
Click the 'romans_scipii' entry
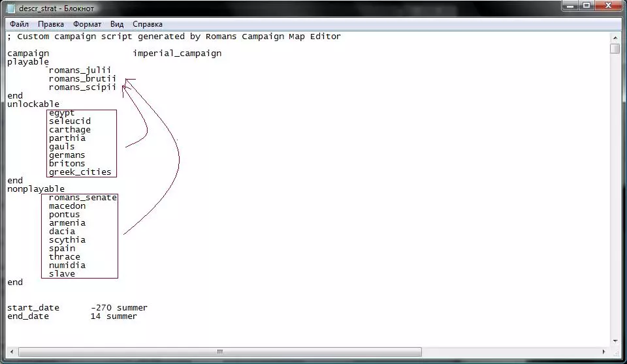point(82,87)
